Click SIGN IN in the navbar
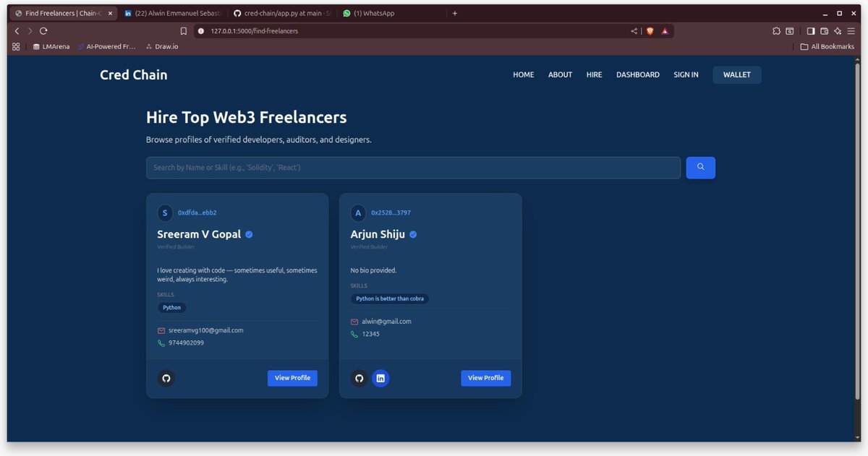This screenshot has height=456, width=868. coord(686,75)
